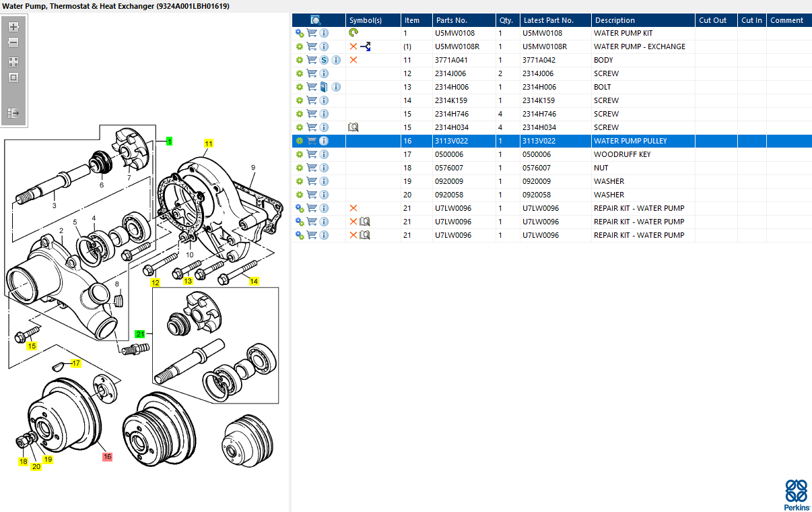Add washer 0920058 to cart
Screen dimensions: 812x512
pos(312,195)
